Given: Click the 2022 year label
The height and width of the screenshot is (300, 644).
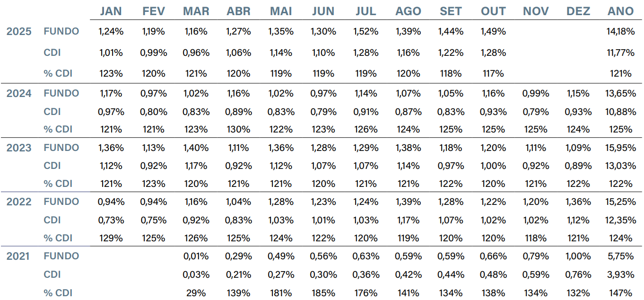Looking at the screenshot, I should pos(19,202).
